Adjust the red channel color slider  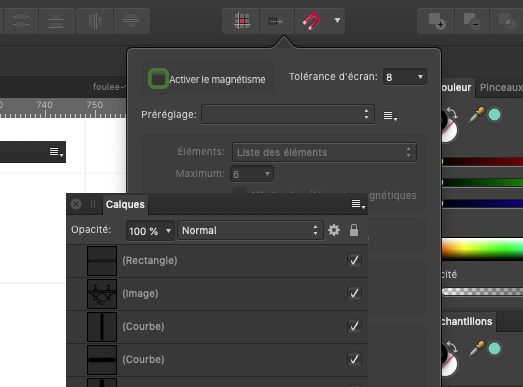point(482,162)
